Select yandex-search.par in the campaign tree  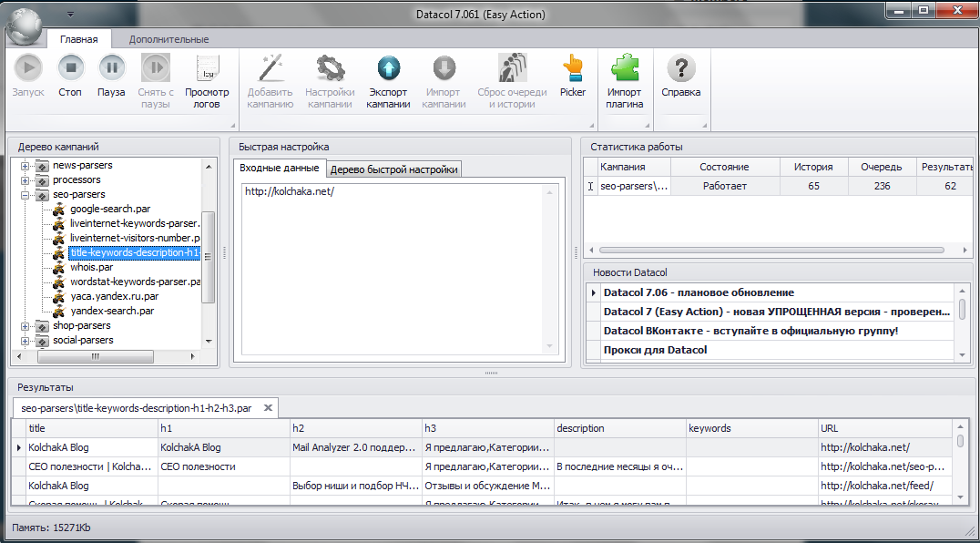click(112, 311)
